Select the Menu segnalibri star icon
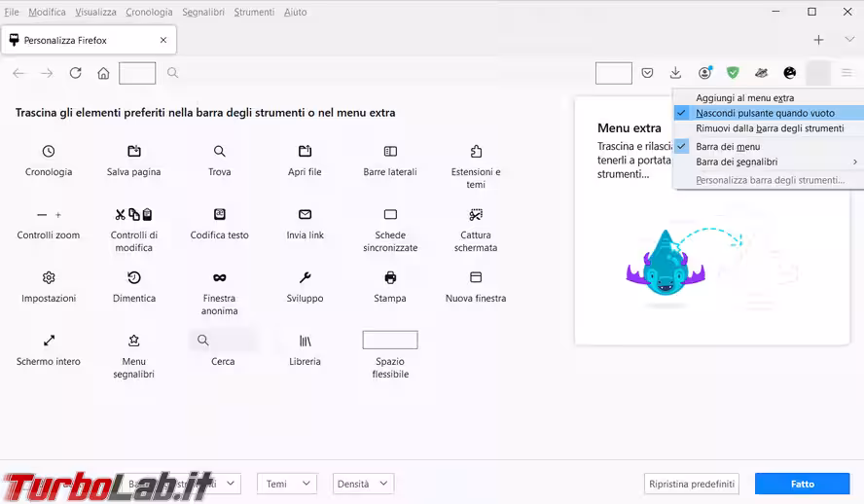Viewport: 864px width, 504px height. pyautogui.click(x=134, y=341)
